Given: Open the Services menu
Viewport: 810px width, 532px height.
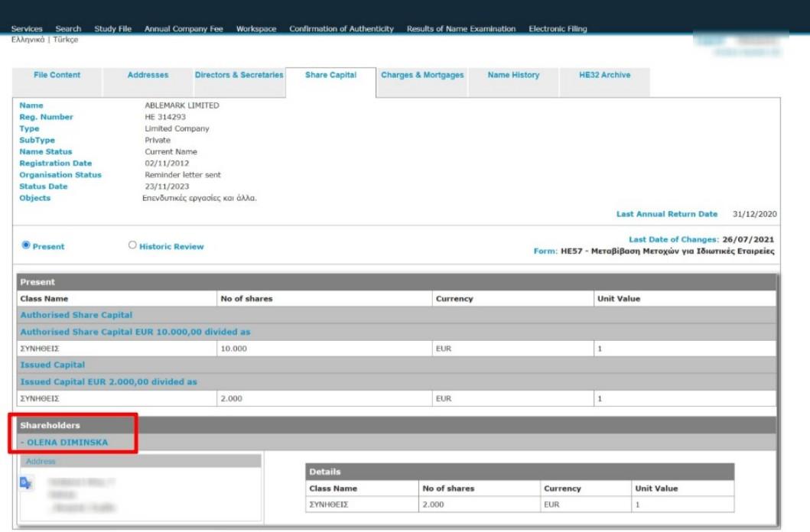Looking at the screenshot, I should [x=27, y=29].
